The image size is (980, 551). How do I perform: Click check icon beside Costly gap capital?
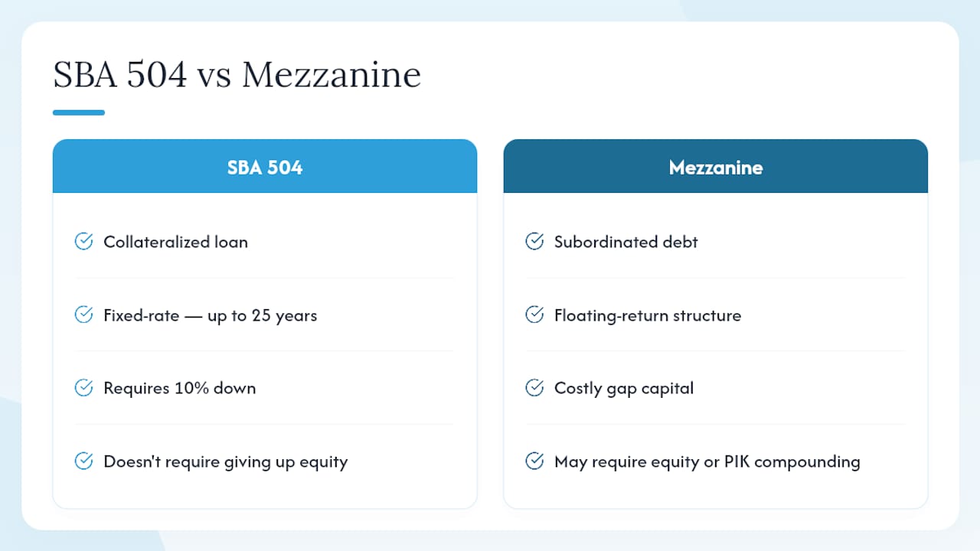point(534,388)
